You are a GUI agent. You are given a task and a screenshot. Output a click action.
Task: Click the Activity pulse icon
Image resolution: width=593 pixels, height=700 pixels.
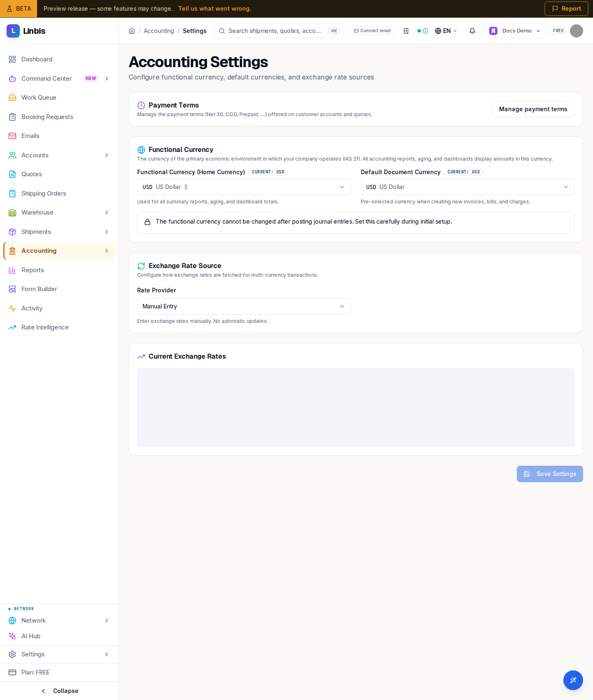[x=12, y=308]
